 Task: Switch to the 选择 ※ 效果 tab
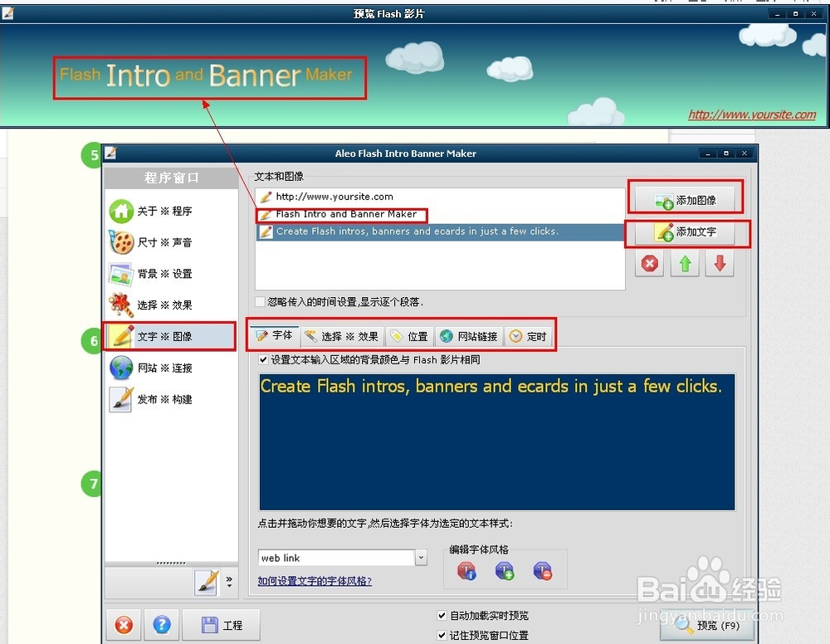click(342, 337)
